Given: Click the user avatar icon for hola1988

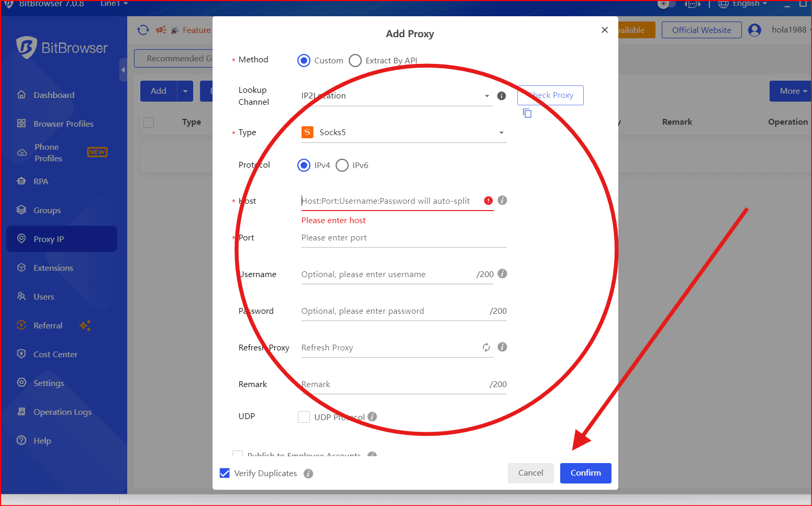Looking at the screenshot, I should 754,30.
